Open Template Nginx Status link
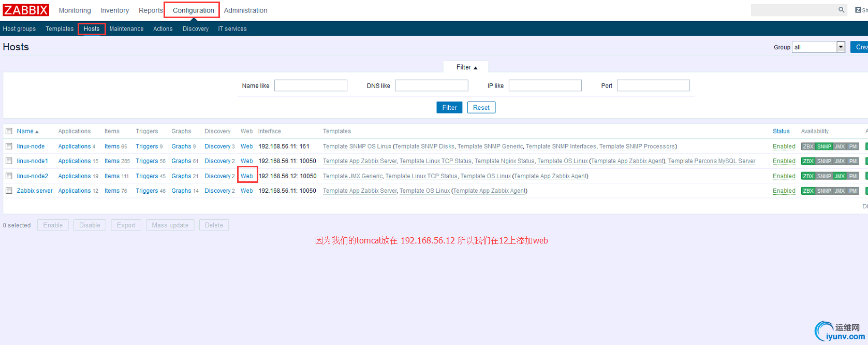 coord(504,161)
